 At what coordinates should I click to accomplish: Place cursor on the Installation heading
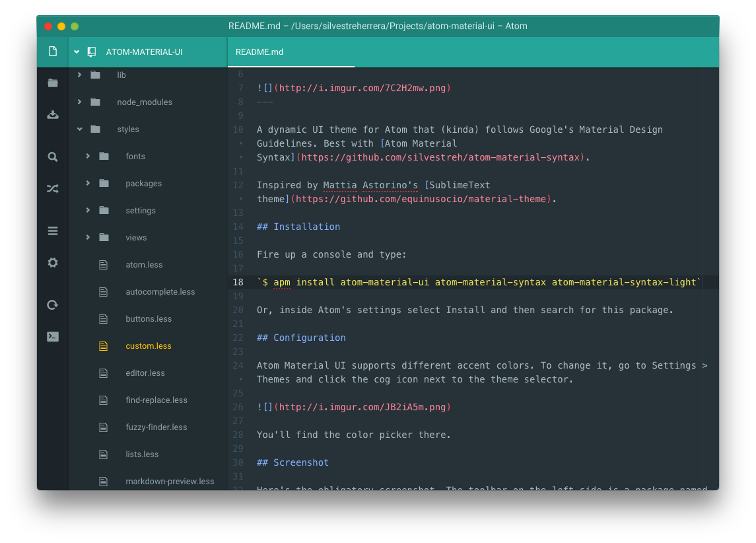[298, 227]
